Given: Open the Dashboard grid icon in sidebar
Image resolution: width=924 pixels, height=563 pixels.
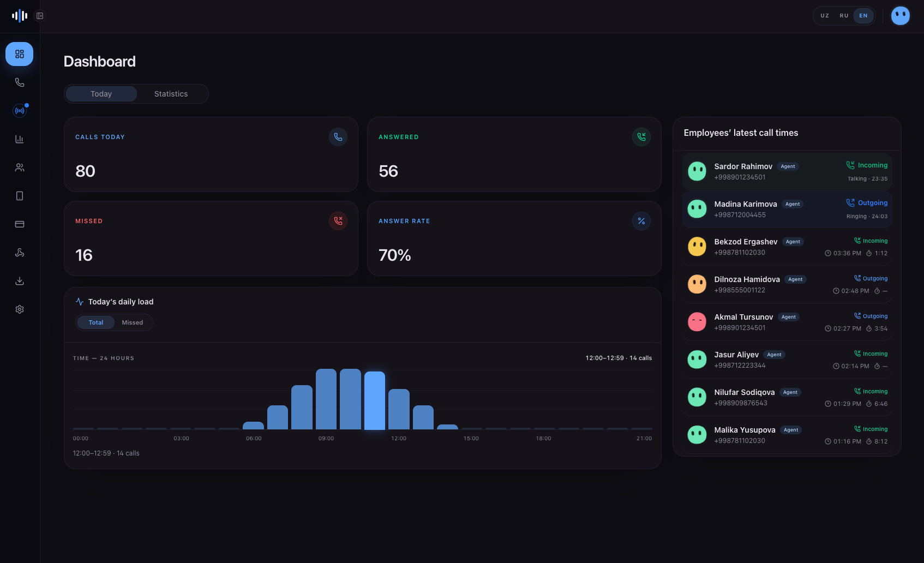Looking at the screenshot, I should 20,54.
